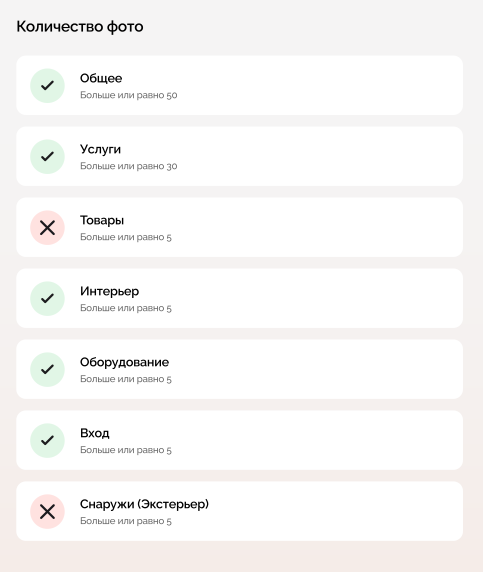Select the Интерьер title text
Screen dimensions: 483x572
(109, 291)
